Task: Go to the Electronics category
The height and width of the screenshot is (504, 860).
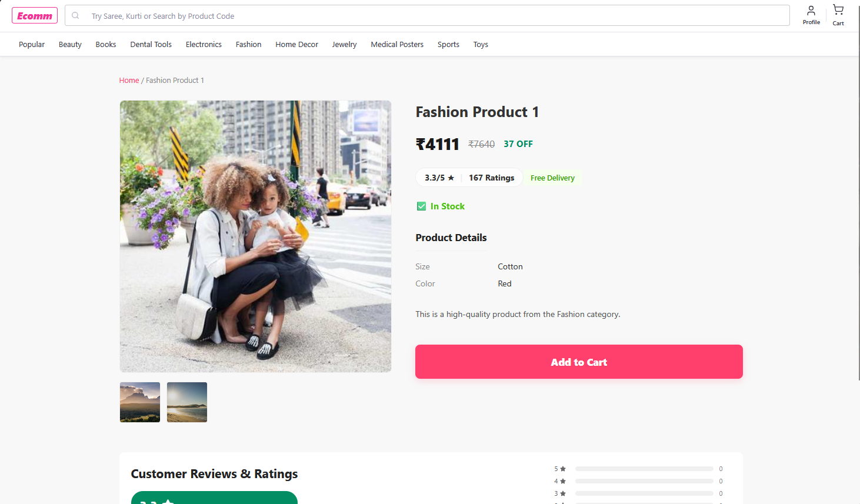Action: pos(204,45)
